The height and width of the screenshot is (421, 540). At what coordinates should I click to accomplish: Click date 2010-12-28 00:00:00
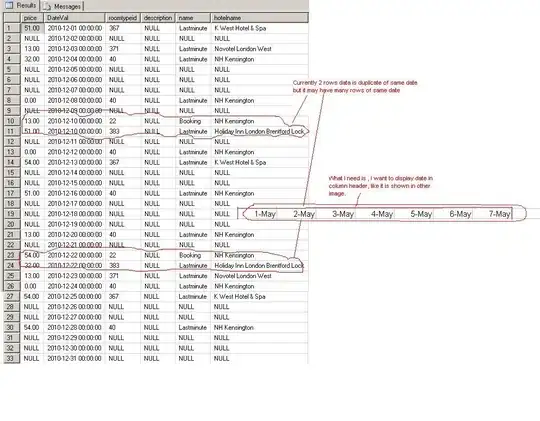click(x=74, y=328)
